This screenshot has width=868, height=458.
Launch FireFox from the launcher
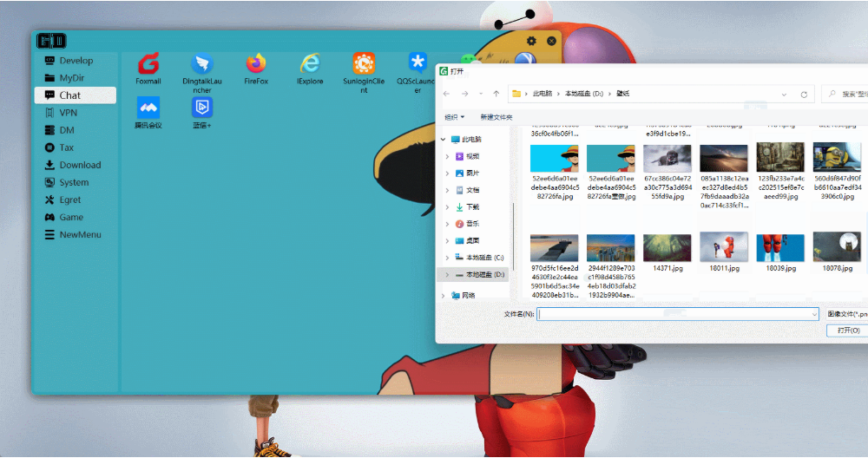click(256, 63)
